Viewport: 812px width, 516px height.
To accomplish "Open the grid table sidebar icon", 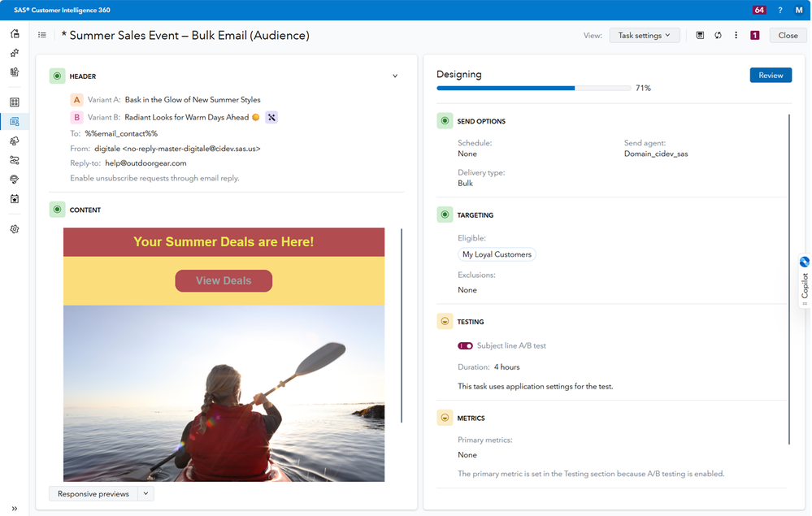I will click(15, 102).
